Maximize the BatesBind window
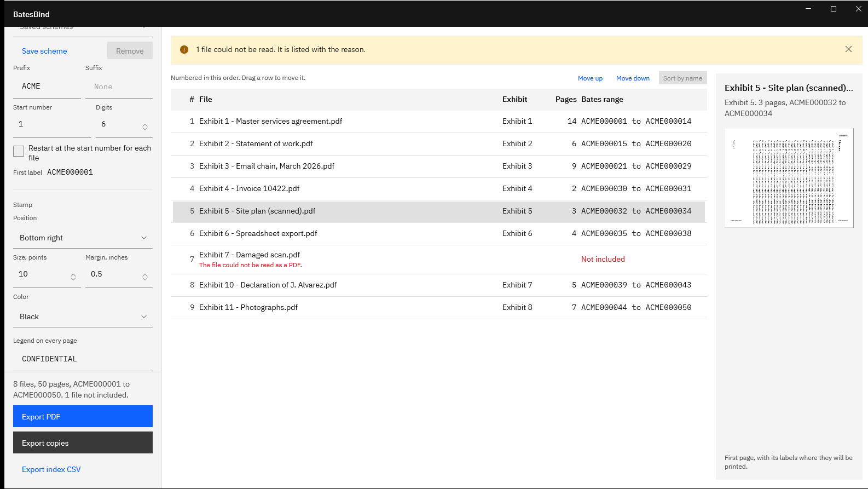868x489 pixels. (x=834, y=9)
